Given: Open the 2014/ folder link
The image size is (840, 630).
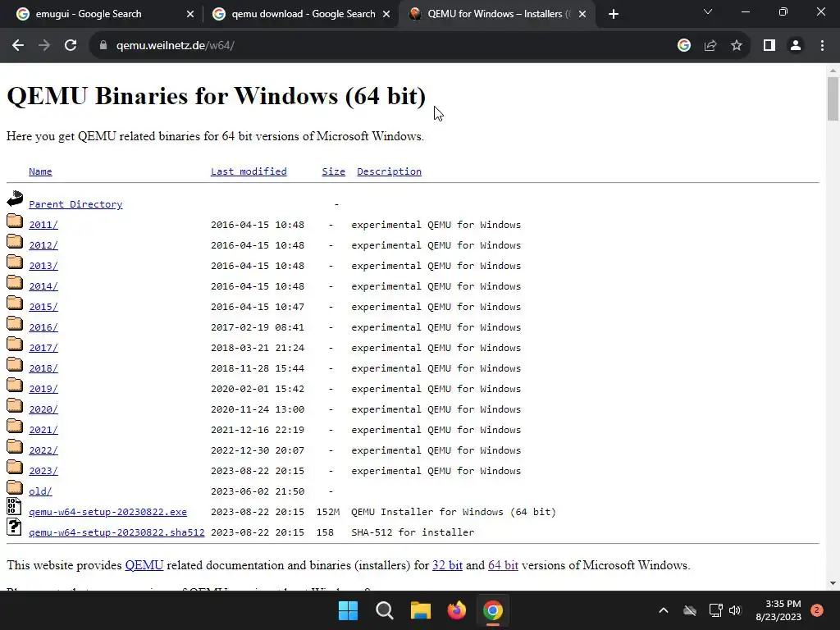Looking at the screenshot, I should (x=43, y=286).
